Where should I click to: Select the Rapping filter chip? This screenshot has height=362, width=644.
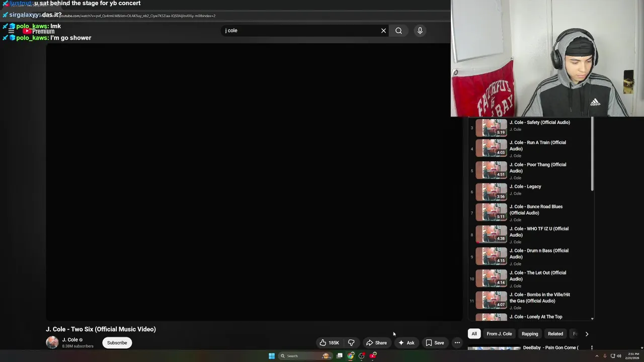[530, 334]
